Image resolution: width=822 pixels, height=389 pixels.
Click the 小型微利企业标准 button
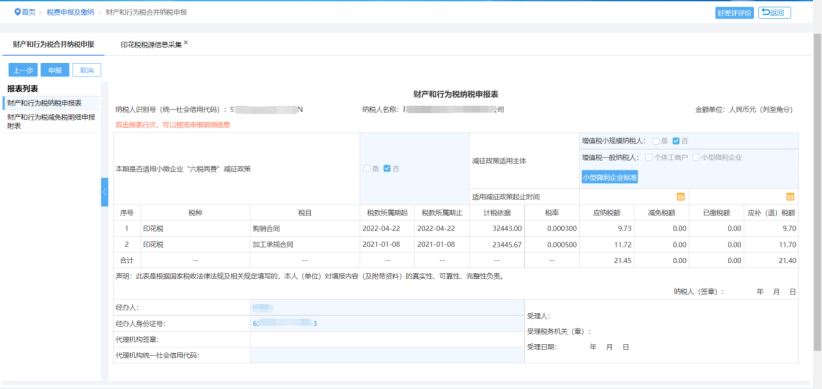coord(610,177)
